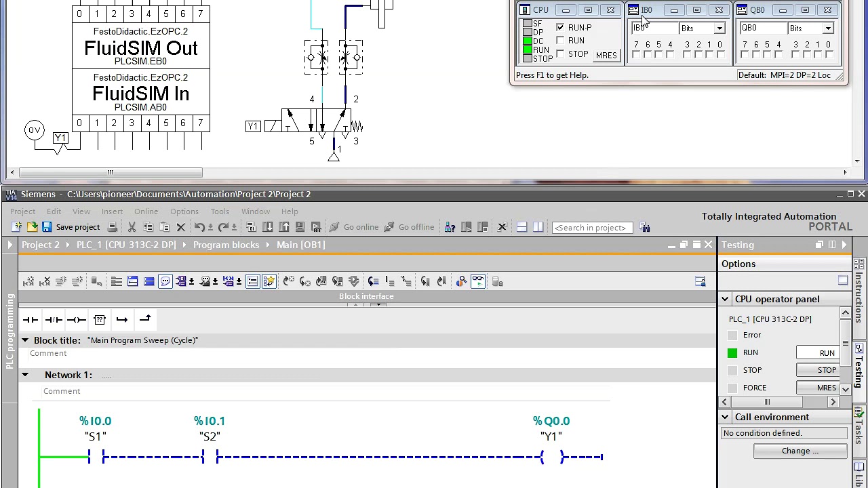Toggle bit 0 checkbox in IB0 window
868x488 pixels.
point(720,55)
